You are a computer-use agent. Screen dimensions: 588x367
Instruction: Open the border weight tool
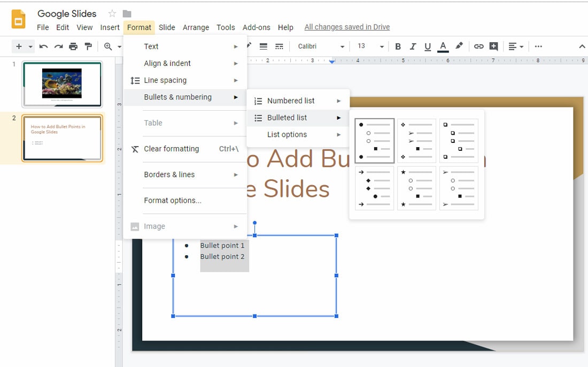tap(264, 47)
